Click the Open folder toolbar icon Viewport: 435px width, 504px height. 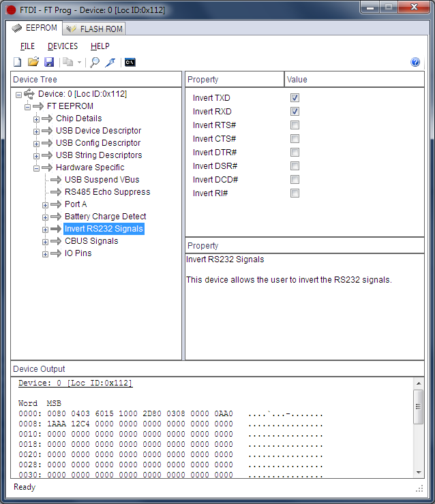33,62
